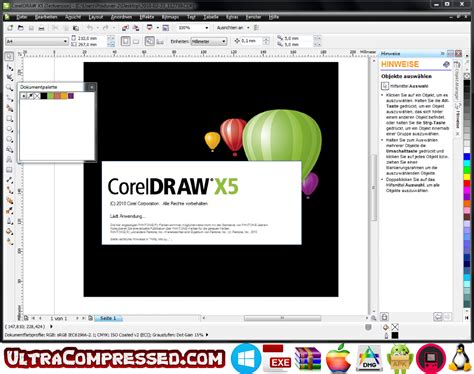Select the Zoom magnifier tool

pos(9,88)
